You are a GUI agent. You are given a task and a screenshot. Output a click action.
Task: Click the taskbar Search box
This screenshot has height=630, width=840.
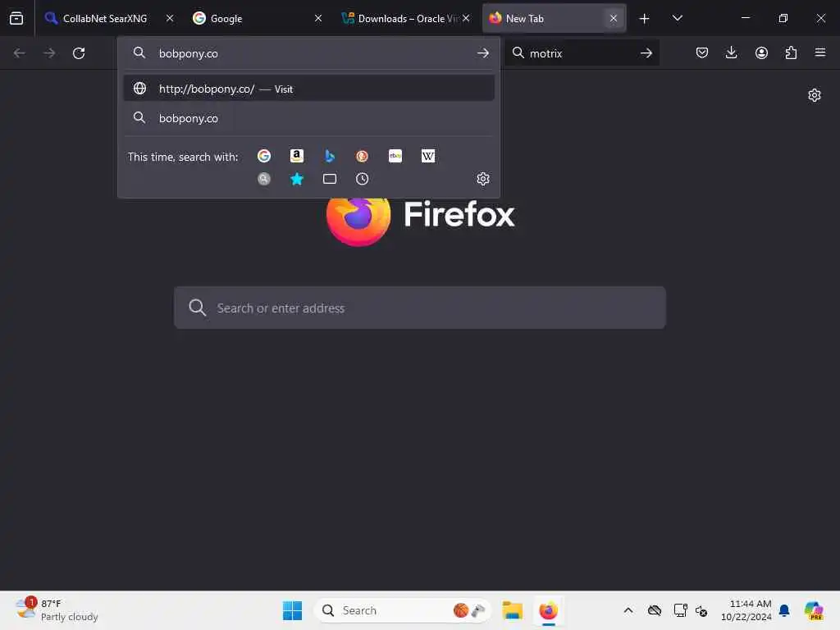click(403, 610)
